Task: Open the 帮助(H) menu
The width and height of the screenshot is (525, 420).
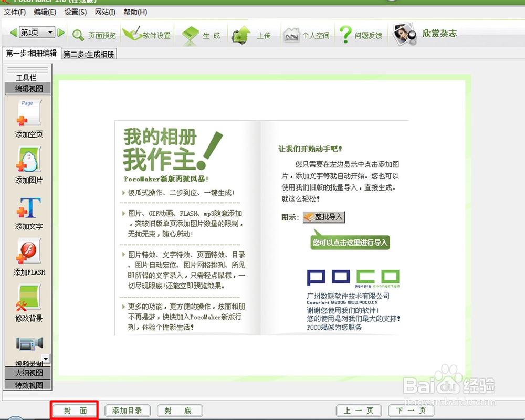Action: point(135,12)
